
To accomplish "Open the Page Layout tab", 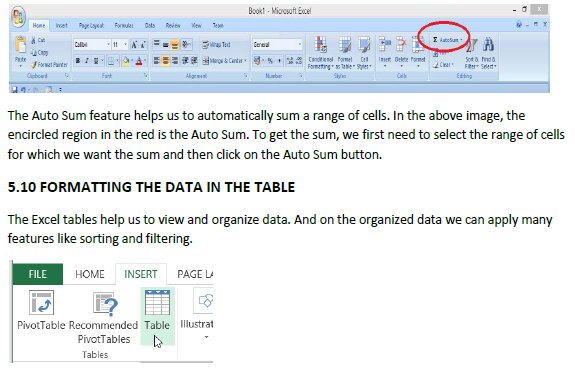I will [91, 25].
